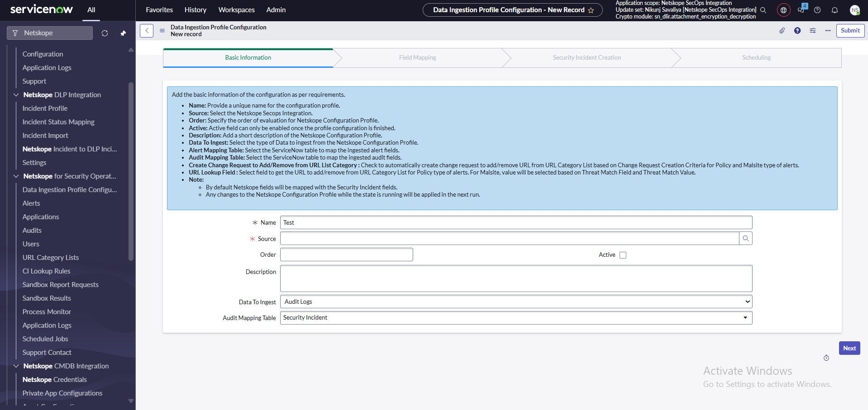
Task: Open the application scope globe picker
Action: (x=783, y=10)
